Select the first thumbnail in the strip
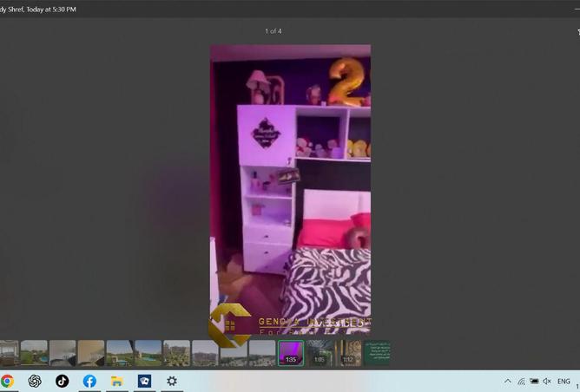The height and width of the screenshot is (392, 580). [8, 352]
